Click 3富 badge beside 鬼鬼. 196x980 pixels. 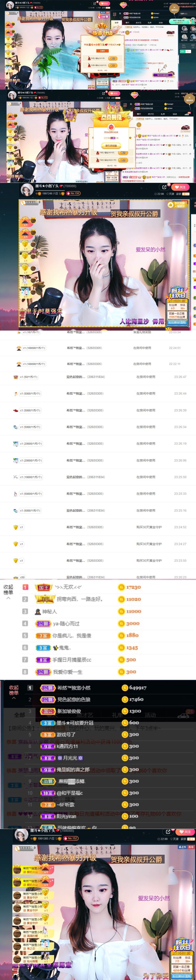pyautogui.click(x=43, y=648)
